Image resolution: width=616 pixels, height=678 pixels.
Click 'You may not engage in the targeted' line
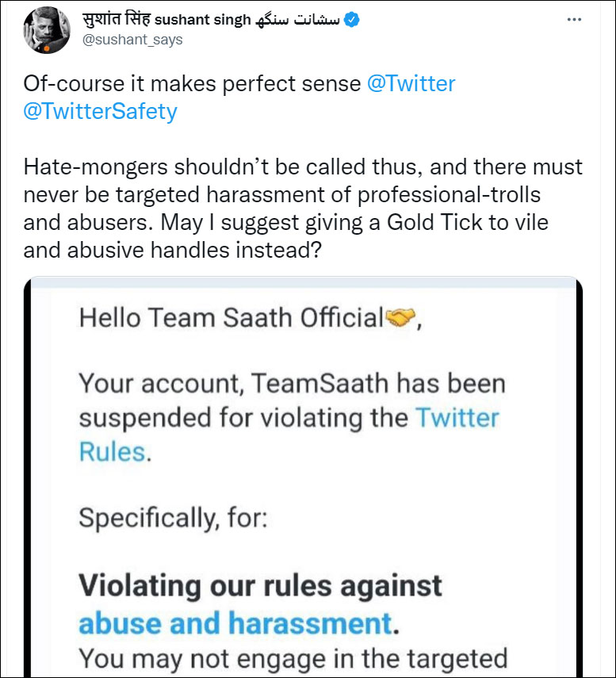pos(293,658)
